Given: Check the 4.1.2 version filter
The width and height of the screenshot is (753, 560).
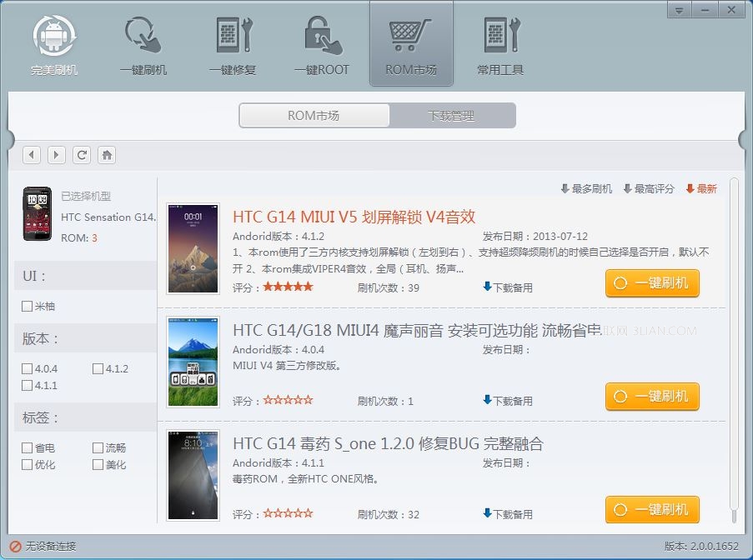Looking at the screenshot, I should (98, 368).
